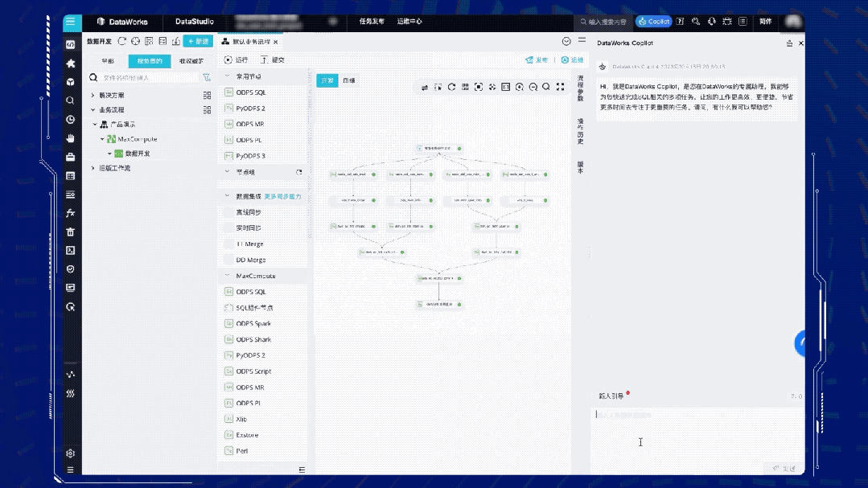Select DD Merge node type
Viewport: 868px width, 488px height.
pyautogui.click(x=251, y=260)
